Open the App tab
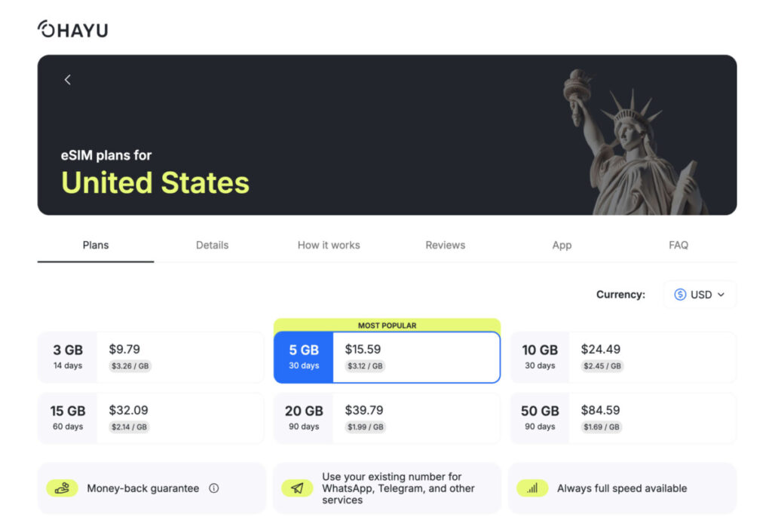The width and height of the screenshot is (772, 532). [562, 245]
